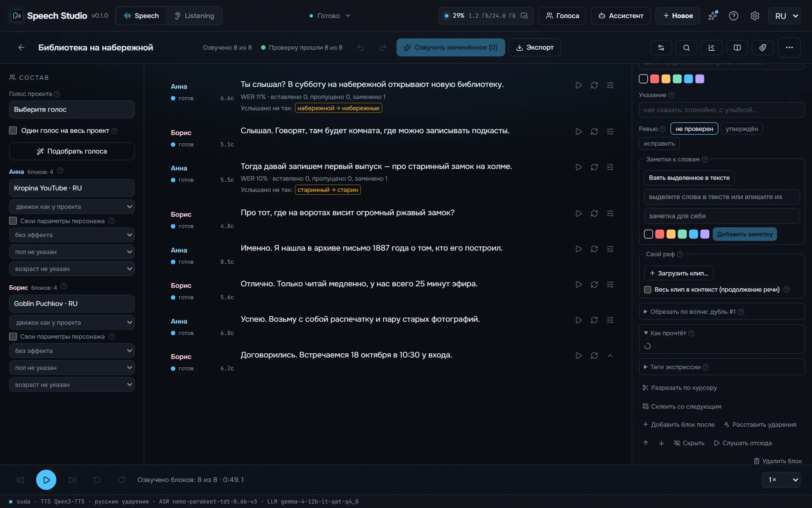
Task: Switch to the Listening tab
Action: pyautogui.click(x=194, y=16)
